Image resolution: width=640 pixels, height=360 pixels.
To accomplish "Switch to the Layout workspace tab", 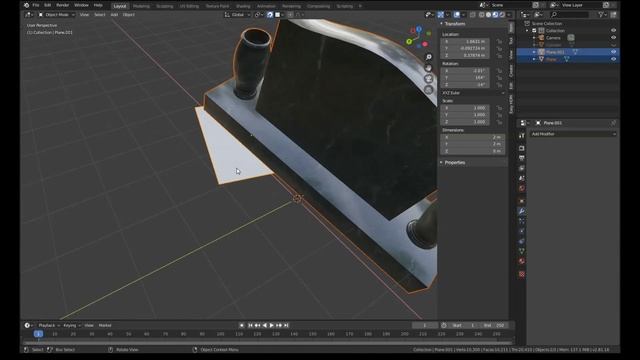I will pos(120,6).
